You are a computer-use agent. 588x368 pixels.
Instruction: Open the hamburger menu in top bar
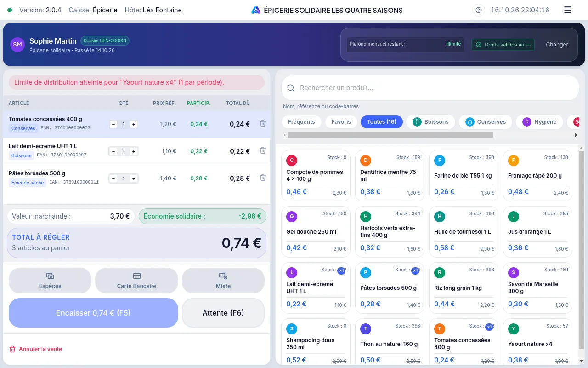tap(567, 10)
